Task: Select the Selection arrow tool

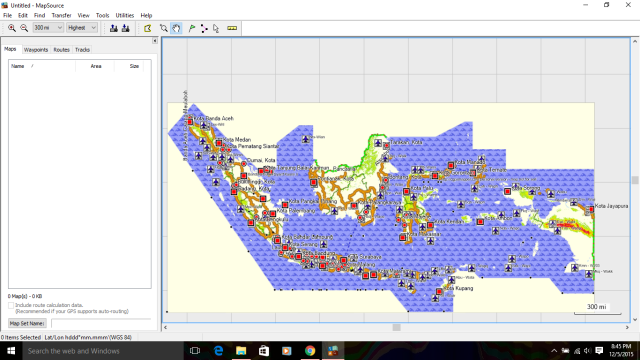Action: pos(216,28)
